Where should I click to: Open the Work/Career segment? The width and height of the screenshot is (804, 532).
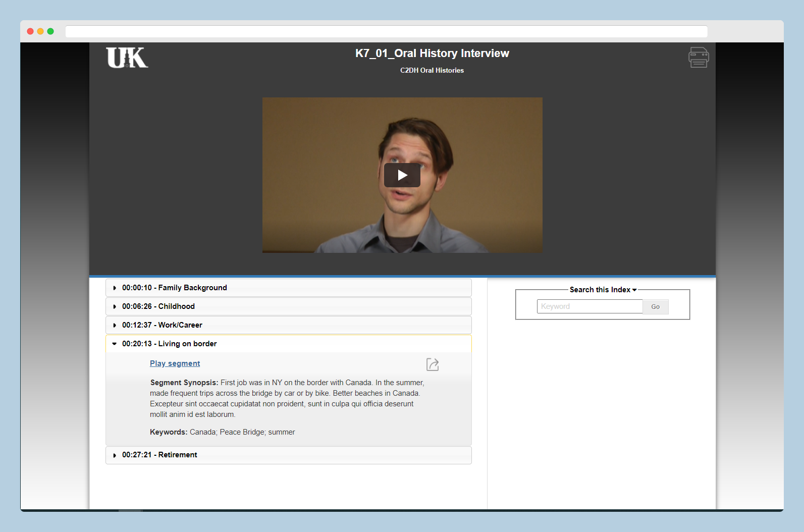click(162, 325)
